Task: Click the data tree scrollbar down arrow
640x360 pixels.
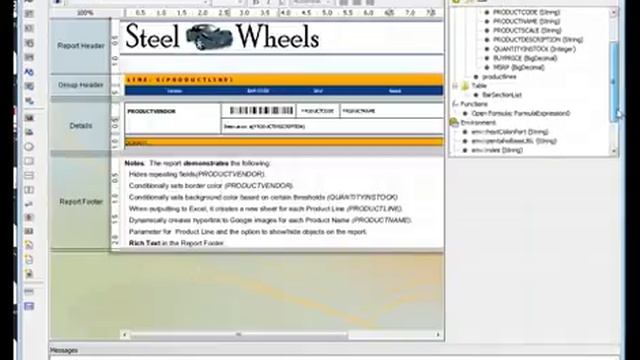Action: pos(614,151)
